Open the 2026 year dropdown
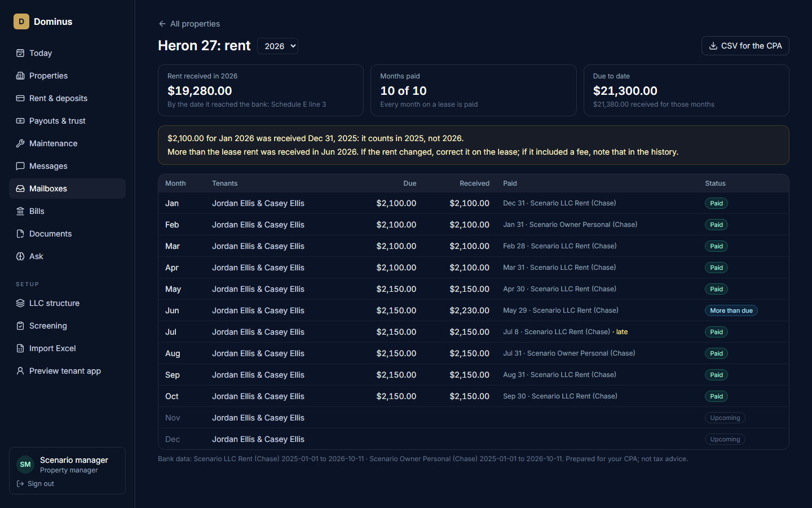Screen dimensions: 812x508 point(277,46)
